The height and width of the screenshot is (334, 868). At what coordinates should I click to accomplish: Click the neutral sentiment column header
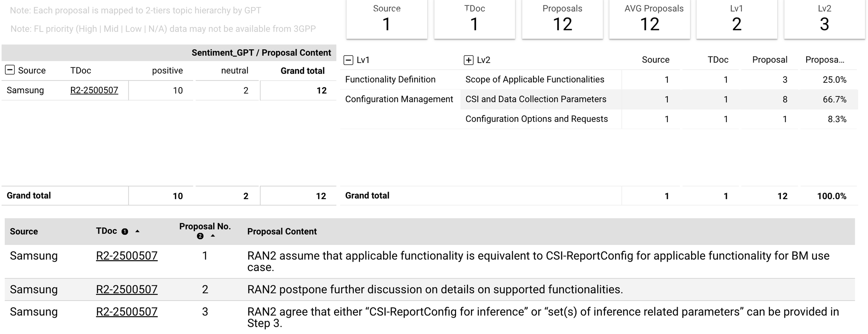pos(234,70)
